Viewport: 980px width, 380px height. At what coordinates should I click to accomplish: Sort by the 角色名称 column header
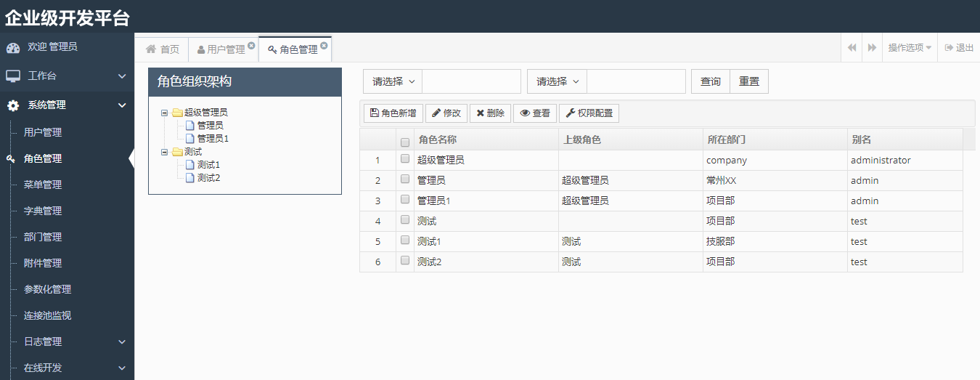click(x=486, y=140)
